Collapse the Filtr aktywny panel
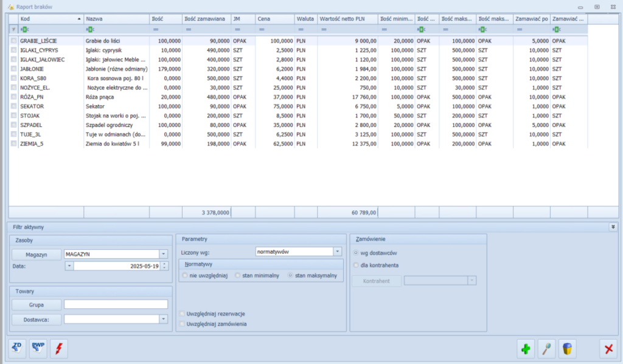 [613, 227]
